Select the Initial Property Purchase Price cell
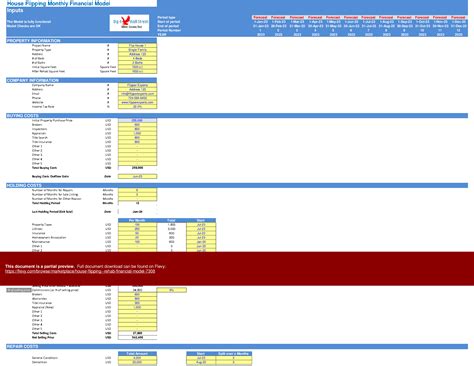This screenshot has width=474, height=366. point(137,120)
